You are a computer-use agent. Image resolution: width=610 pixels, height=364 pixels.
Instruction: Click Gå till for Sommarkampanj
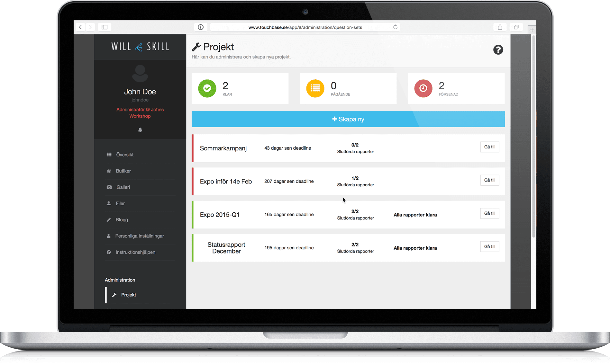[x=490, y=147]
